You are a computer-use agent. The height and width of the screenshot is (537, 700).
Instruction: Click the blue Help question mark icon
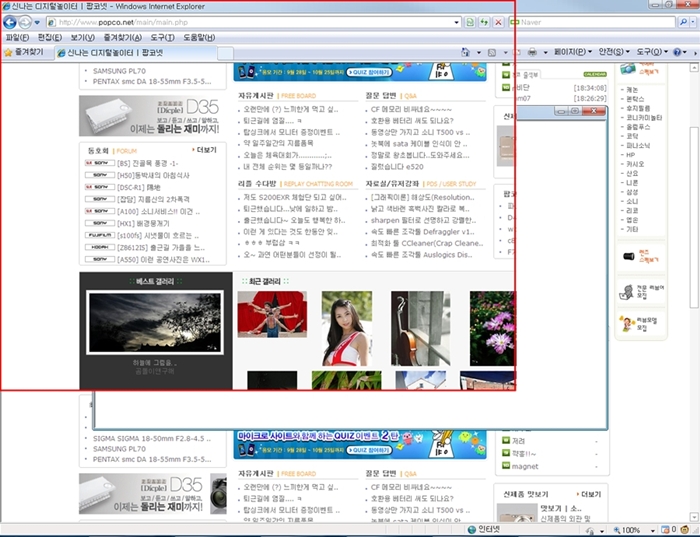click(677, 52)
